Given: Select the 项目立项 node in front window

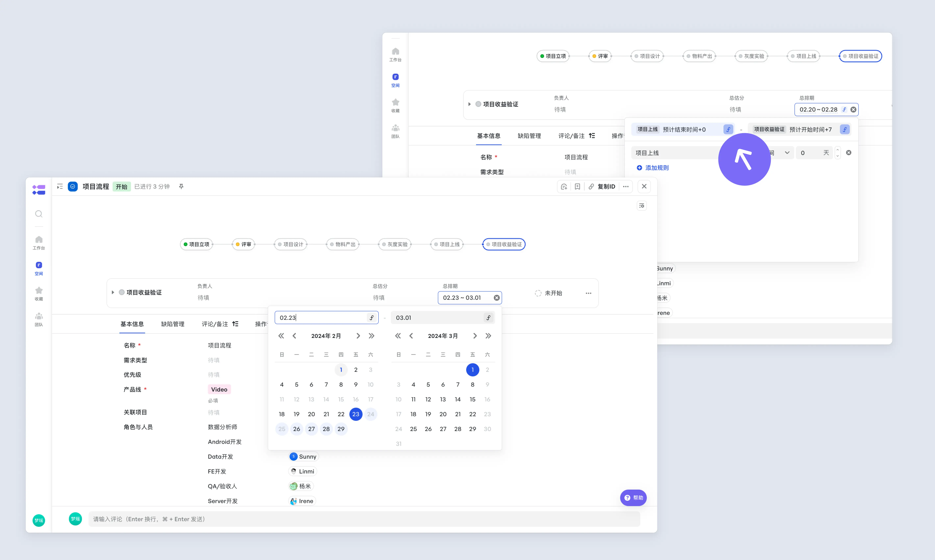Looking at the screenshot, I should [x=197, y=244].
